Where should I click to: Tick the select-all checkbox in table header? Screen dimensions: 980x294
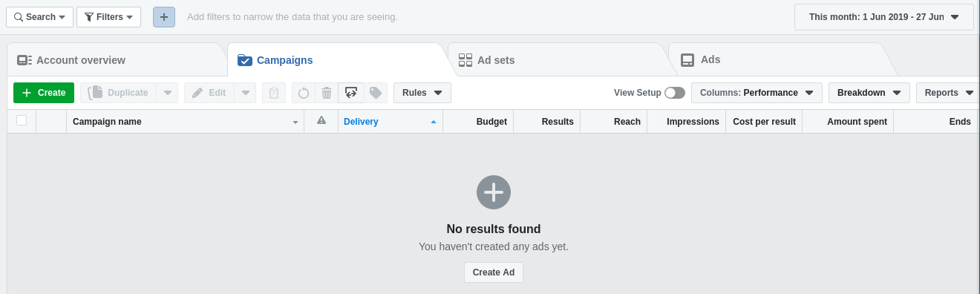22,120
